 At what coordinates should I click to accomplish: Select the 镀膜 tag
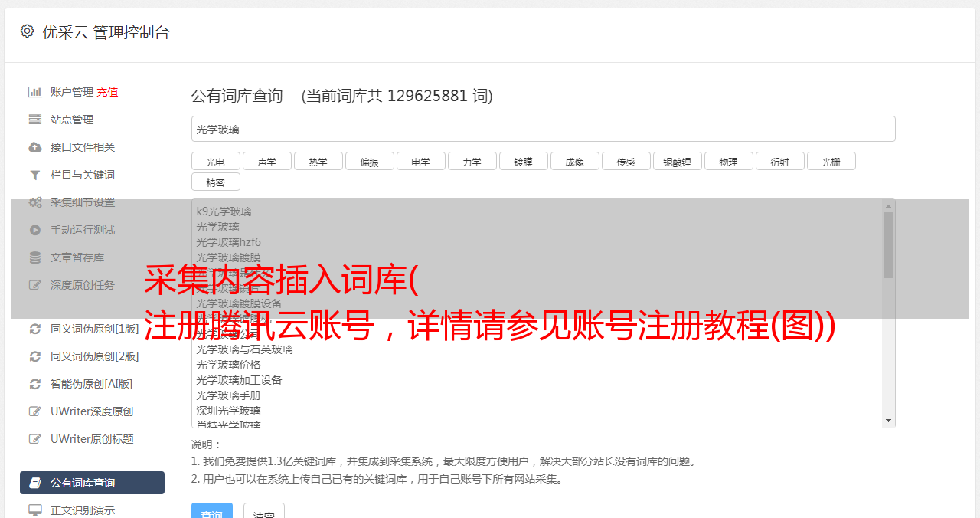pos(524,161)
